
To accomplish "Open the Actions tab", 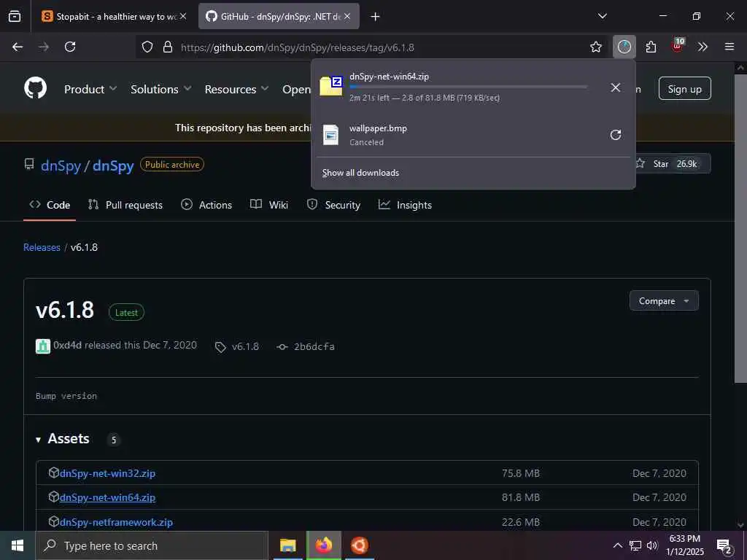I will tap(206, 205).
